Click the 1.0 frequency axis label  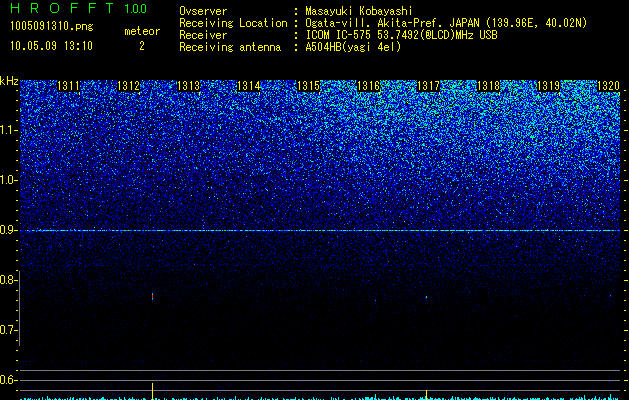pos(8,180)
